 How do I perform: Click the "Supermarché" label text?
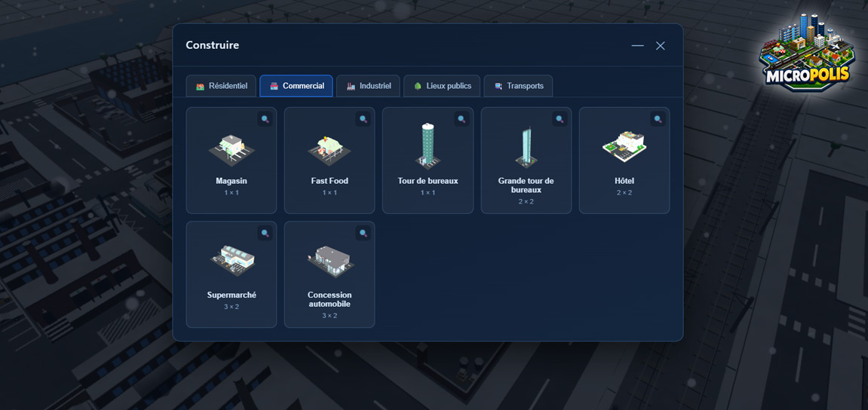(x=232, y=295)
